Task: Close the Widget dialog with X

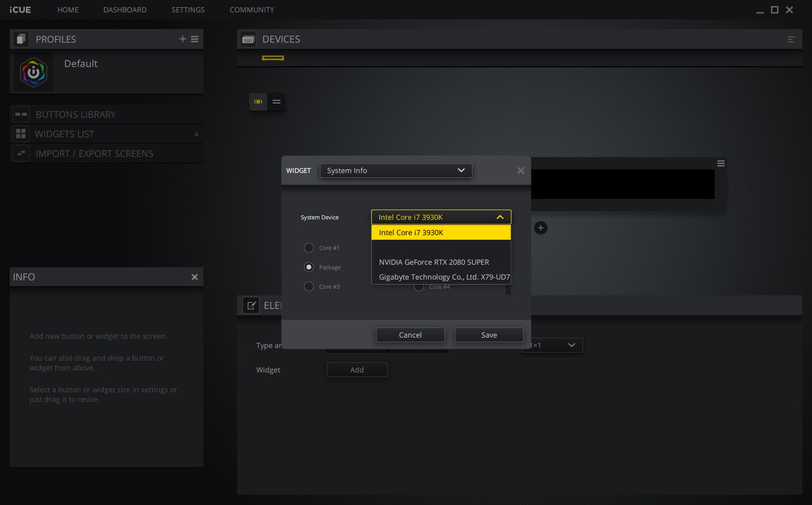Action: pos(520,170)
